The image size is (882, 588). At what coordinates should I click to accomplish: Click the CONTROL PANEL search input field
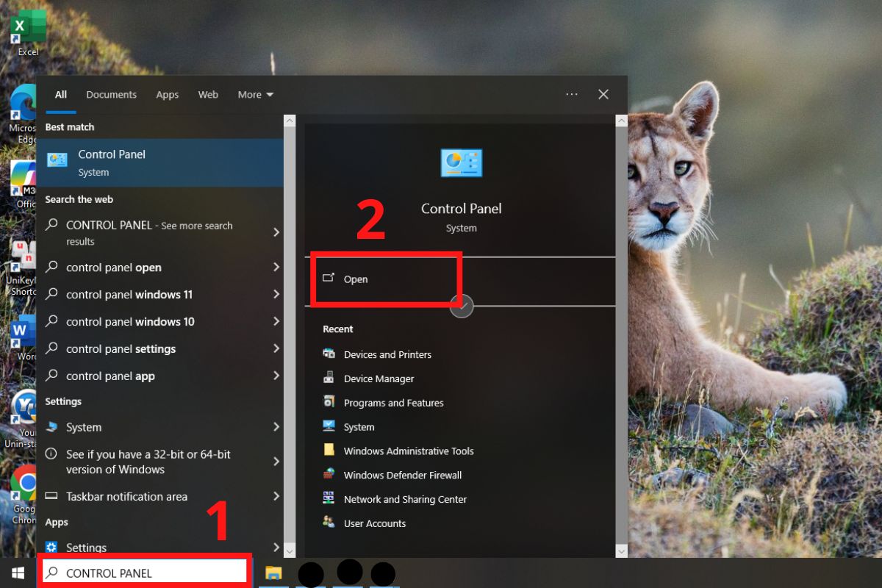click(147, 571)
